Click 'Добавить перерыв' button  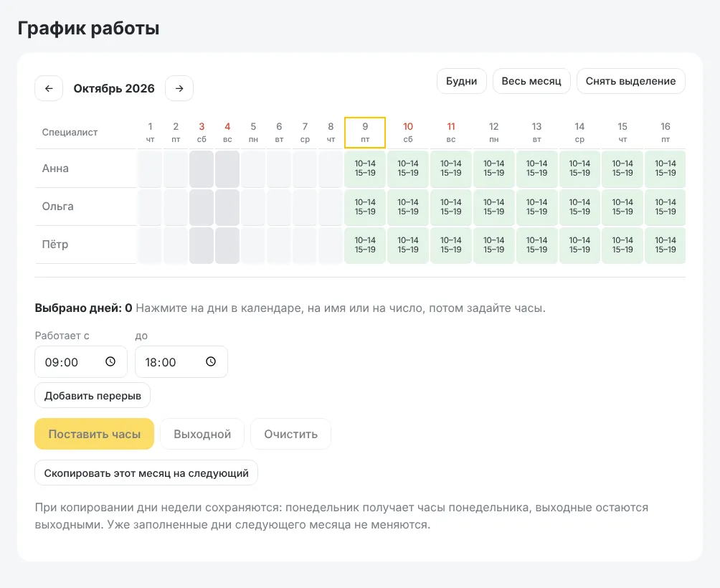pyautogui.click(x=93, y=395)
